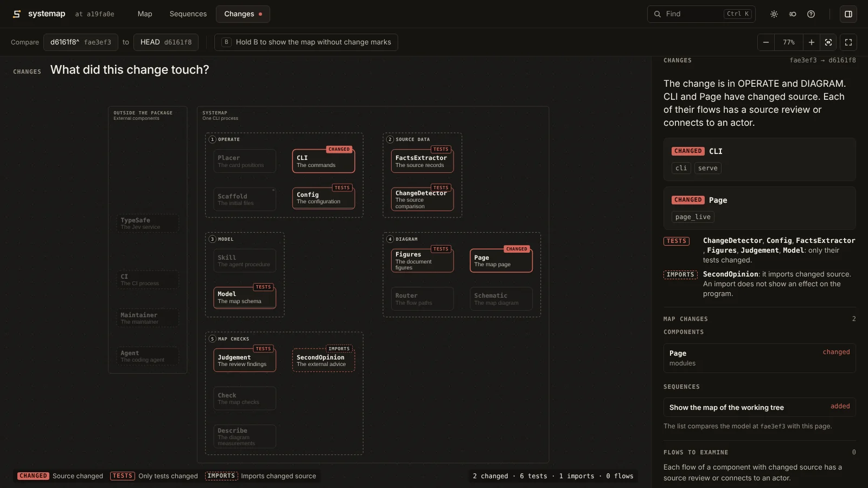This screenshot has height=488, width=868.
Task: Click the B hold-to-hide change marks hint
Action: pos(306,42)
